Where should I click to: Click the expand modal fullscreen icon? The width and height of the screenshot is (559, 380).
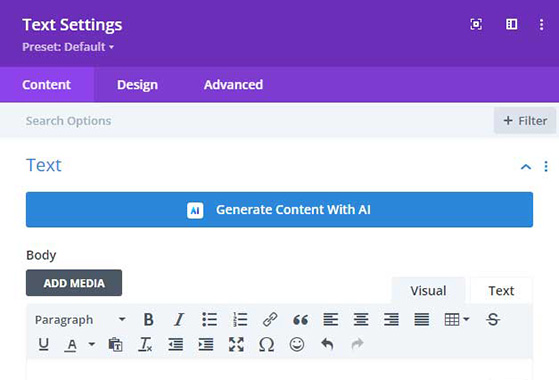point(476,25)
